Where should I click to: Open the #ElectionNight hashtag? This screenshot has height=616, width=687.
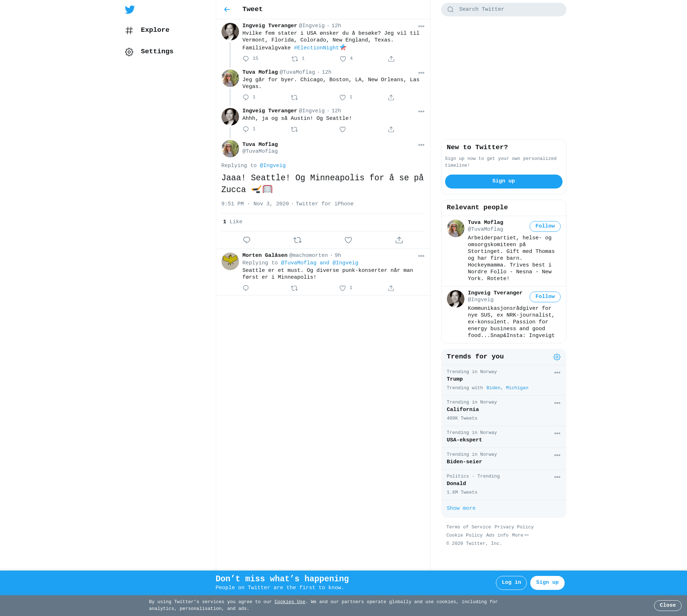316,48
